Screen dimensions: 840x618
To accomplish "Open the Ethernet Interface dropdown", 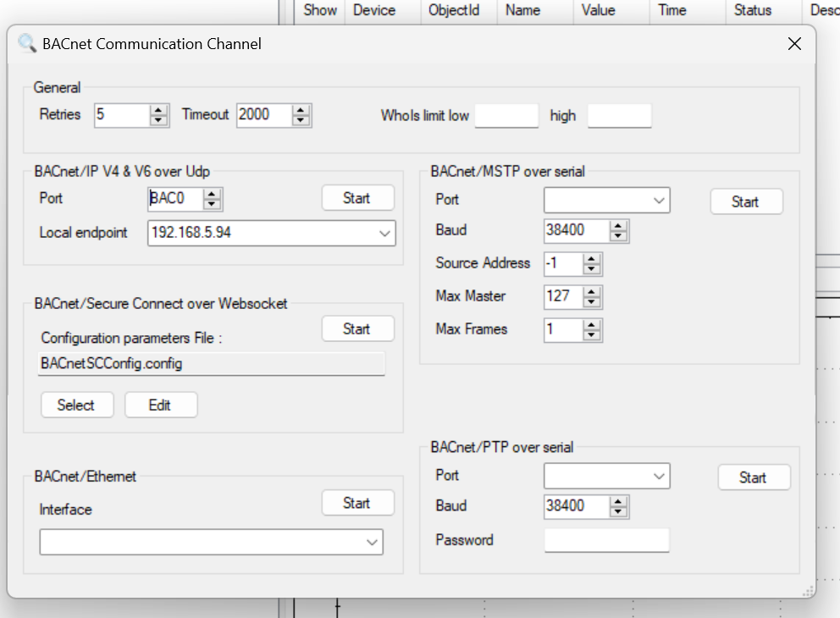I will point(211,542).
